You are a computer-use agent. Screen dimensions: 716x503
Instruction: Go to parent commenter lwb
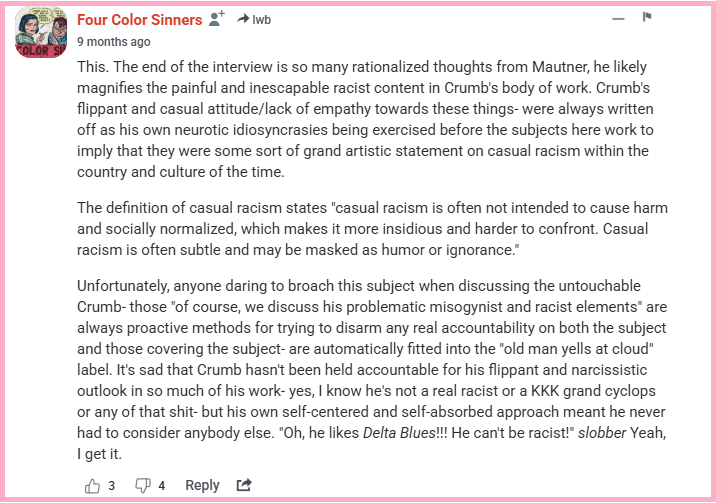[x=262, y=19]
